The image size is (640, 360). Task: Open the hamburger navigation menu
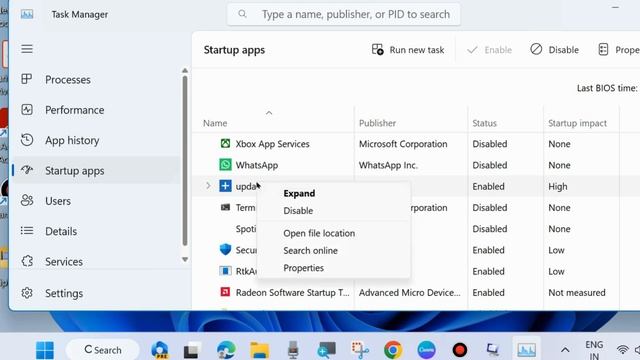[27, 49]
